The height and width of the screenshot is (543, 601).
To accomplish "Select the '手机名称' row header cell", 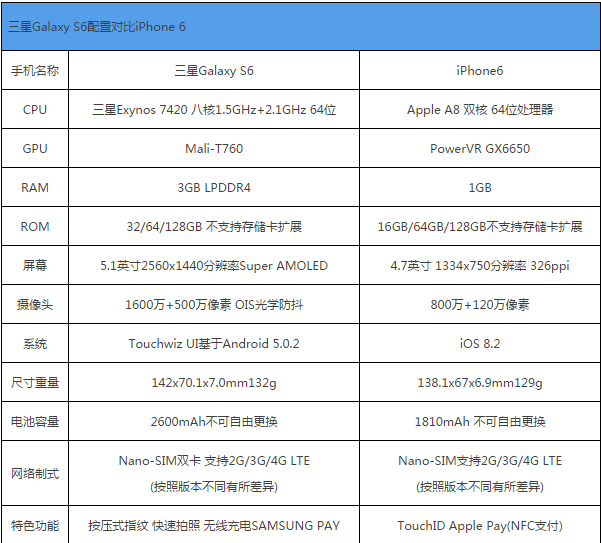I will pyautogui.click(x=35, y=71).
